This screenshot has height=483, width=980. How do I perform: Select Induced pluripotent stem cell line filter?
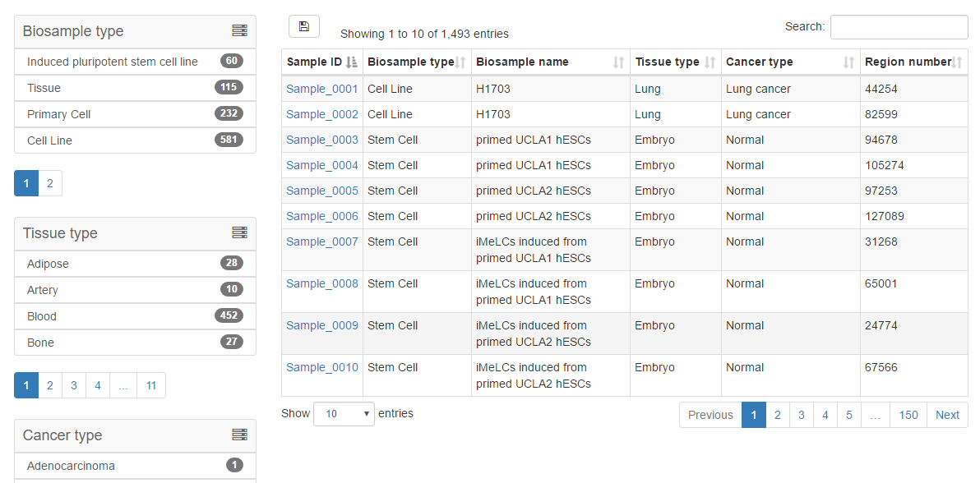point(135,62)
